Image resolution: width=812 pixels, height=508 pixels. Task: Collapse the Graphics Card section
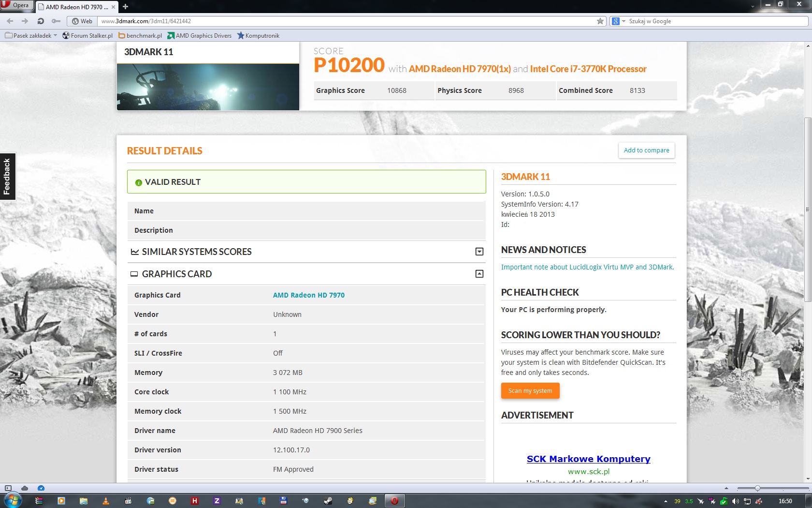[479, 274]
